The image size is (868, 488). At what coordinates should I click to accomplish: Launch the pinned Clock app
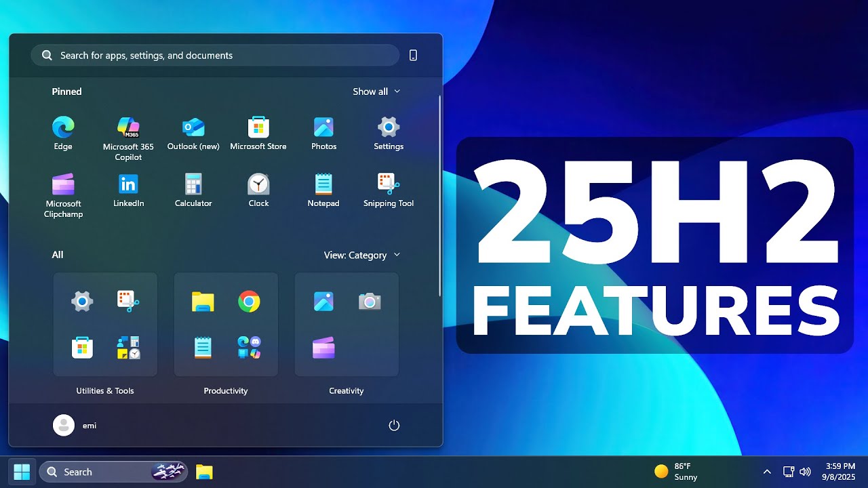pyautogui.click(x=258, y=190)
